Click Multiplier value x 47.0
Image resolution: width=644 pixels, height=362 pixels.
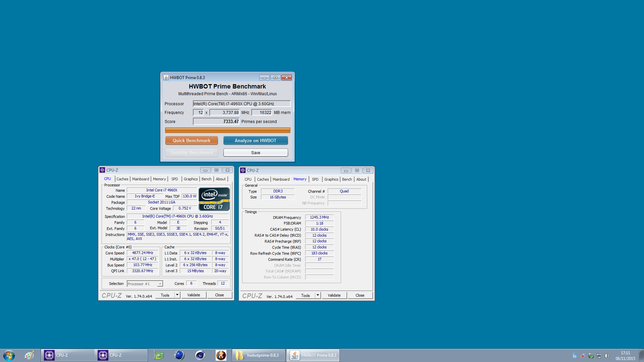[143, 259]
